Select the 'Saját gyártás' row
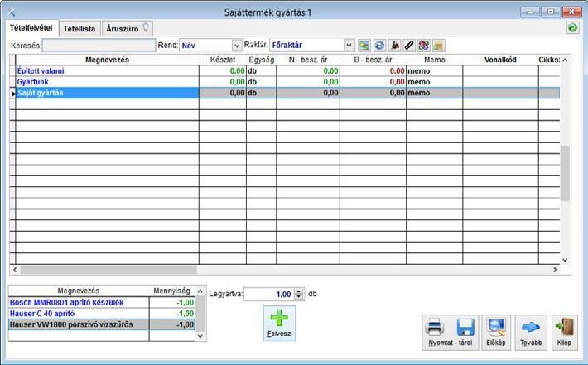Screen dimensions: 588x365 [x=284, y=93]
